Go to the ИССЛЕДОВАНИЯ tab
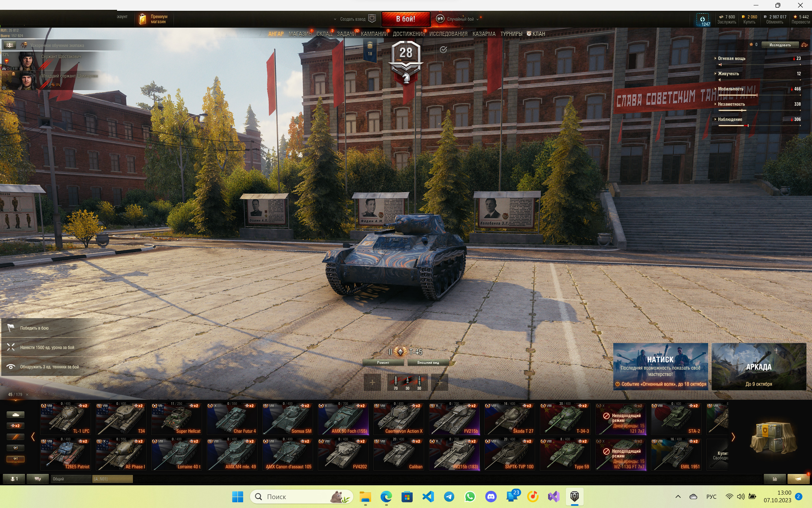The image size is (812, 508). pyautogui.click(x=448, y=34)
